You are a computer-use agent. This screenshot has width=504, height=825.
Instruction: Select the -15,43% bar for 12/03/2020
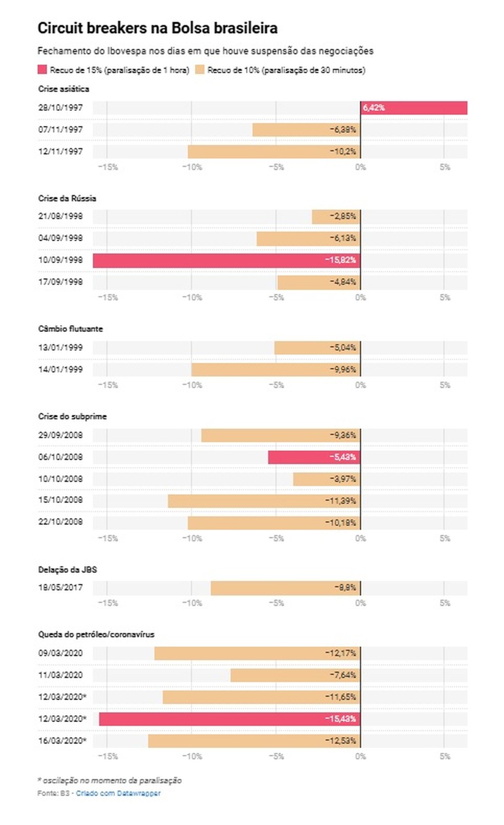tap(229, 719)
